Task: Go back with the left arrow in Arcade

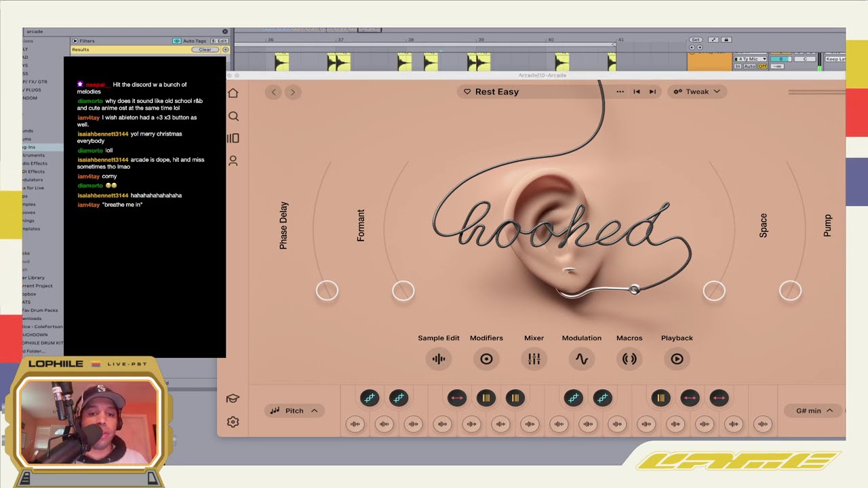Action: click(274, 92)
